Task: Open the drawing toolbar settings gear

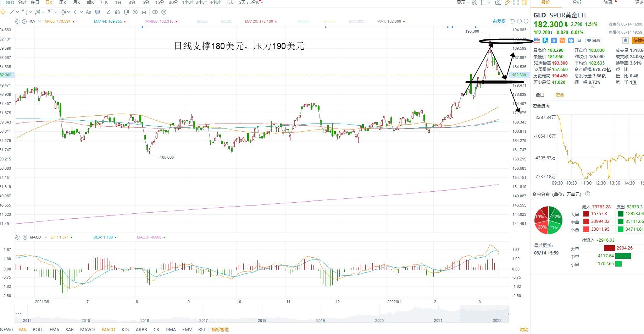Action: click(164, 12)
